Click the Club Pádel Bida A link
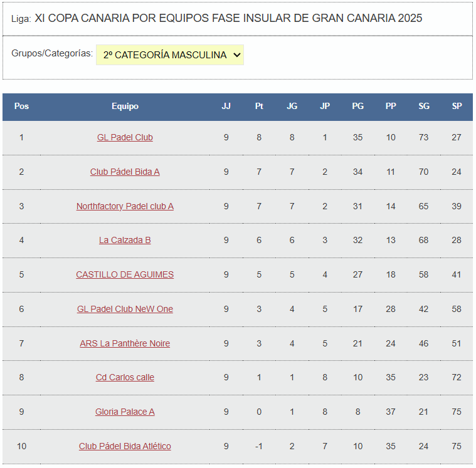 pyautogui.click(x=125, y=172)
